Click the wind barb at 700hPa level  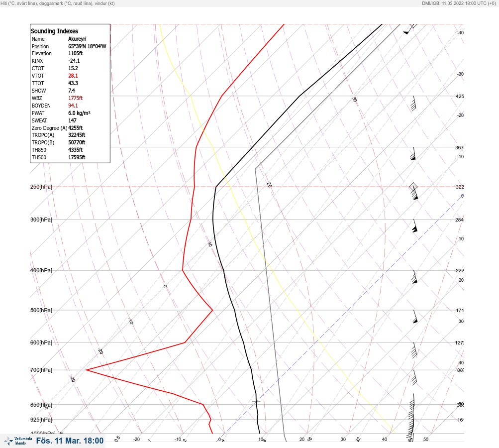click(x=414, y=378)
